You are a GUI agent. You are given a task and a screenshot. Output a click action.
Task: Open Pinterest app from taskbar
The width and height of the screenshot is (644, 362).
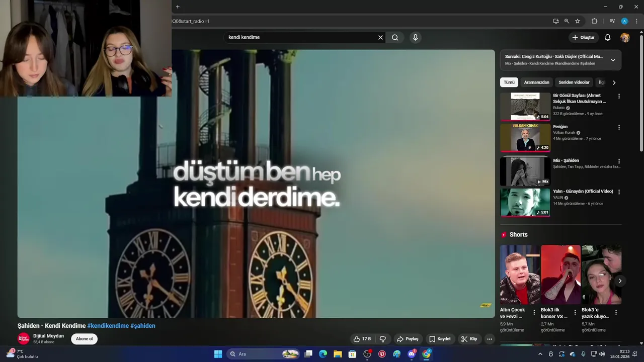pyautogui.click(x=382, y=354)
